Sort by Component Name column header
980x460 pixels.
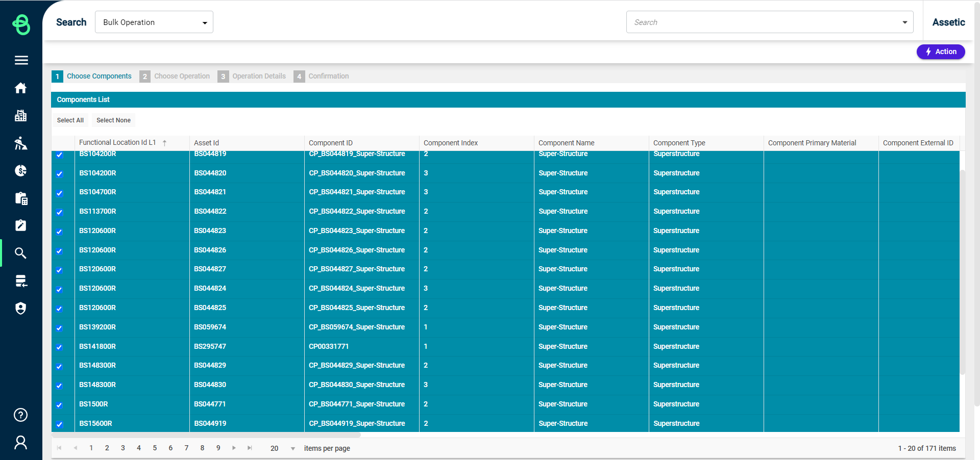point(567,143)
